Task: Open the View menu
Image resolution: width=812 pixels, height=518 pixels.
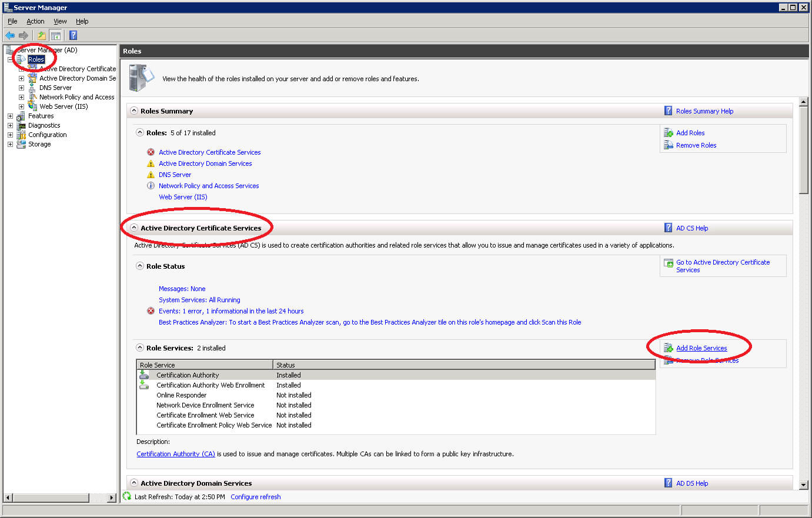Action: coord(60,21)
